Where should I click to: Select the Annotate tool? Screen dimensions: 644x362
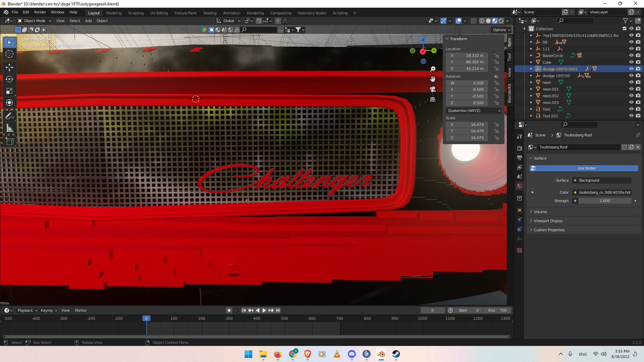(x=9, y=116)
